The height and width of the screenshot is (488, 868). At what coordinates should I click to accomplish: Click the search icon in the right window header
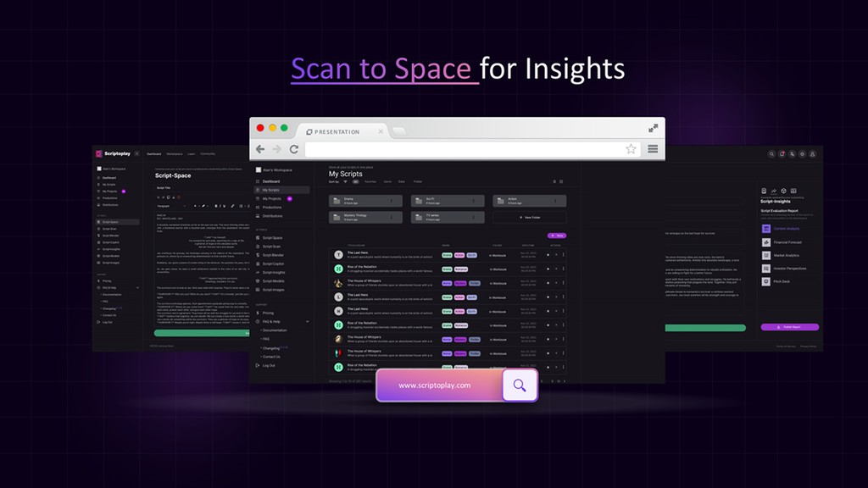pyautogui.click(x=771, y=154)
